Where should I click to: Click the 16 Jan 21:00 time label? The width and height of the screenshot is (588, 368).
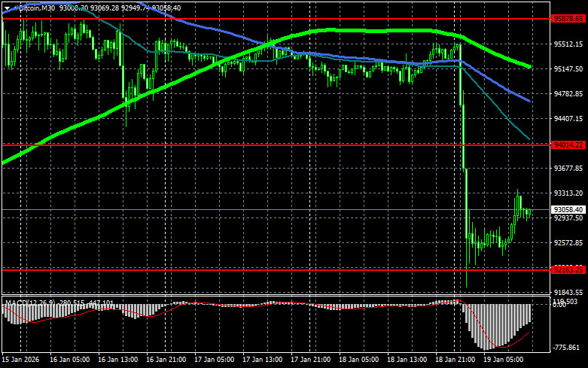click(166, 360)
